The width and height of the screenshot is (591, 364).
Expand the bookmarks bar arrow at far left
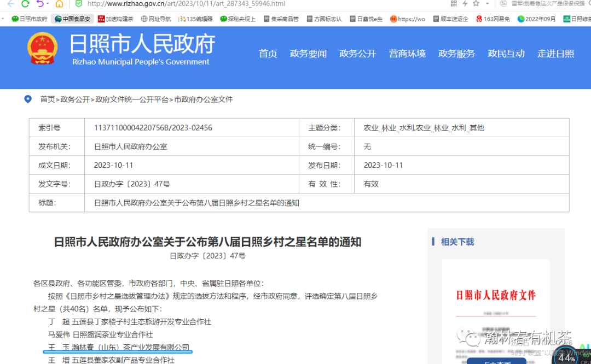point(4,19)
